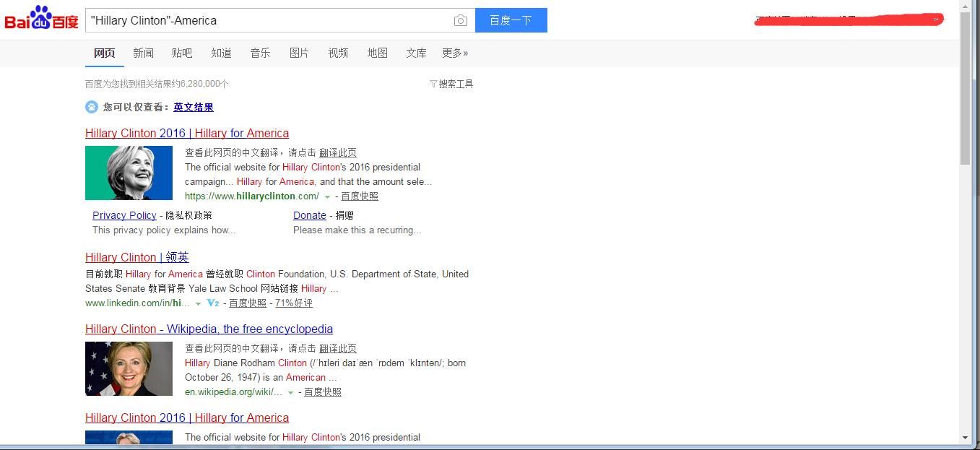Open the 英文结果 link
Image resolution: width=980 pixels, height=450 pixels.
pyautogui.click(x=194, y=107)
